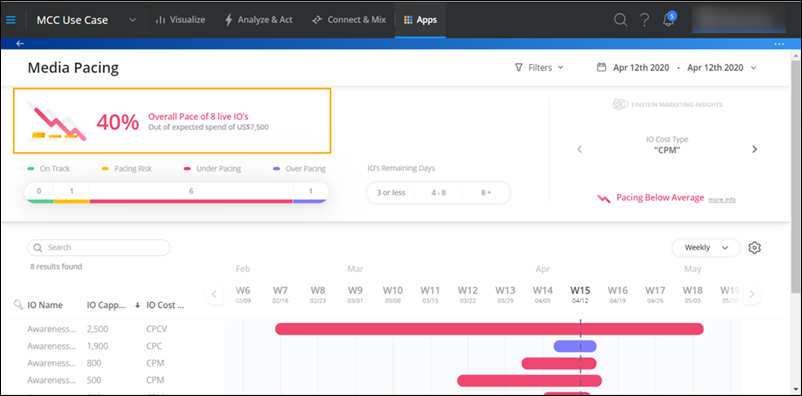Click the 500 capped value cell

coord(94,381)
